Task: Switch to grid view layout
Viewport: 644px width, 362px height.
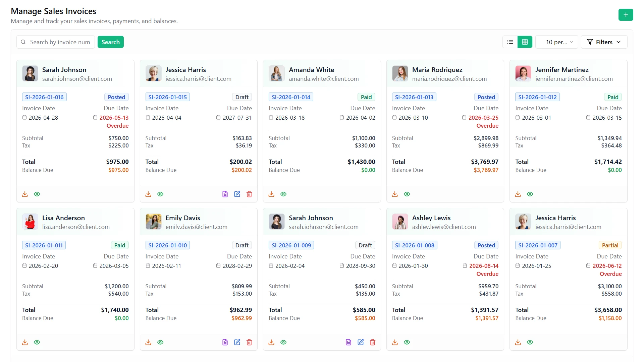Action: pos(525,42)
